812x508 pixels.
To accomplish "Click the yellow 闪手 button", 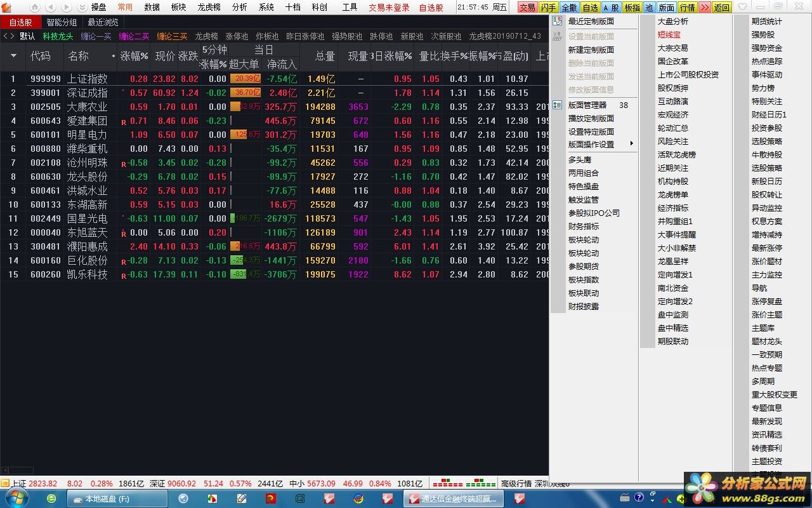I will pos(549,8).
